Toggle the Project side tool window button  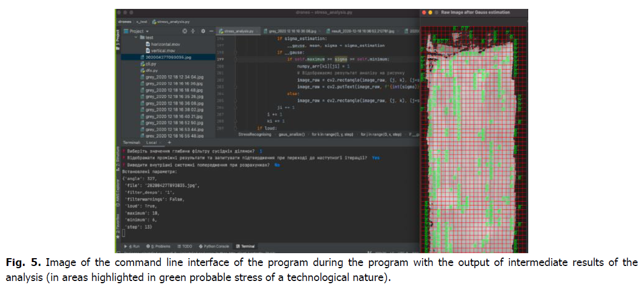118,40
